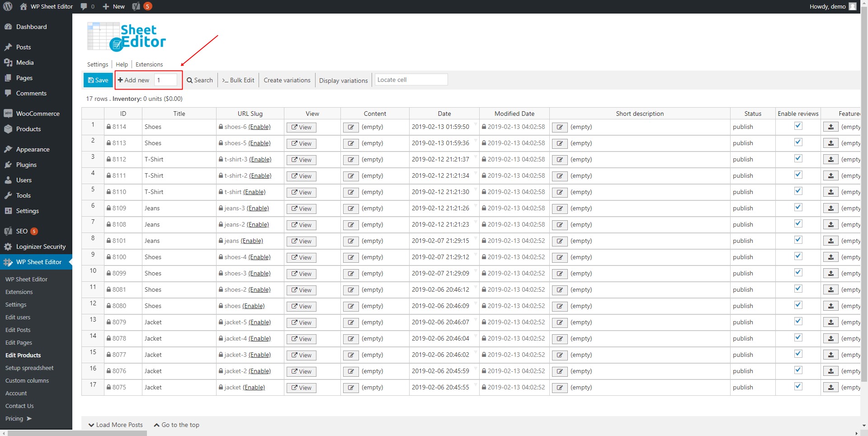Click the comments bubble in admin bar
Image resolution: width=868 pixels, height=436 pixels.
pyautogui.click(x=84, y=6)
